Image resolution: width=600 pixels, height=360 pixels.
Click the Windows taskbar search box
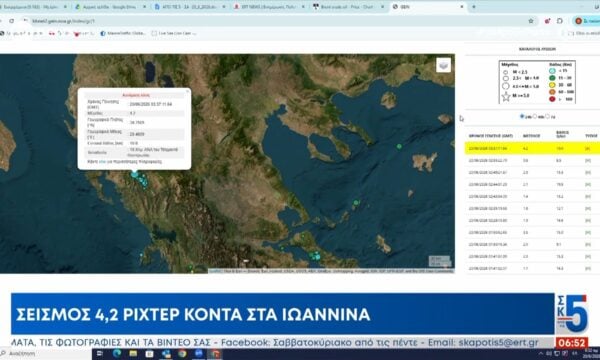point(45,354)
